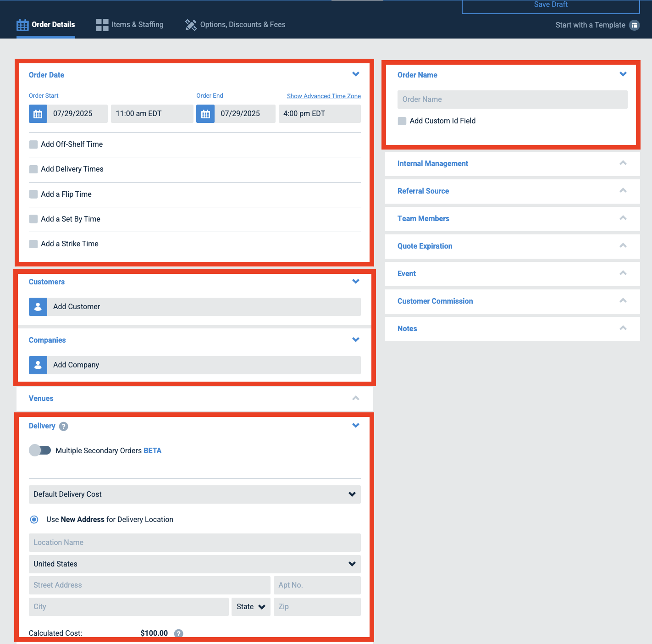
Task: Expand the Notes section
Action: click(623, 328)
